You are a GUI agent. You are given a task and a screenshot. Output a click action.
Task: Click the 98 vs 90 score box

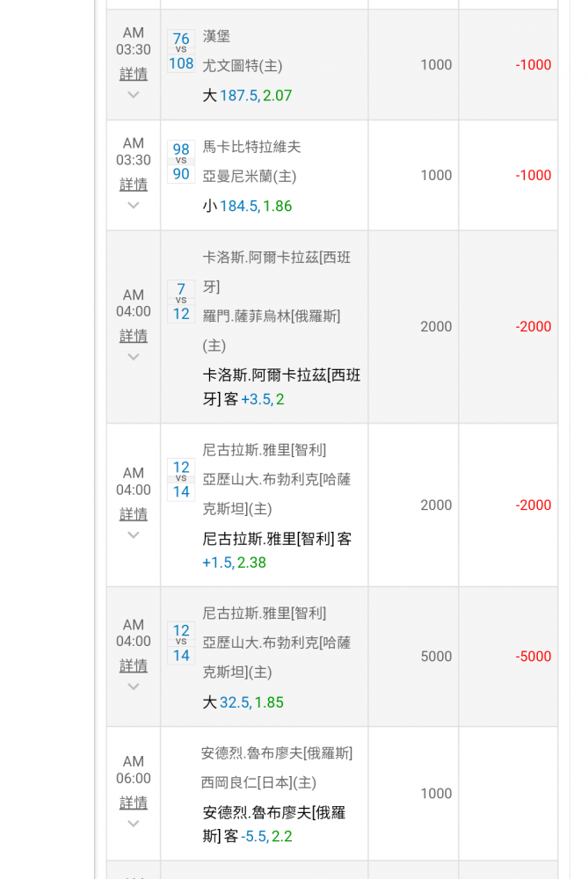[181, 162]
